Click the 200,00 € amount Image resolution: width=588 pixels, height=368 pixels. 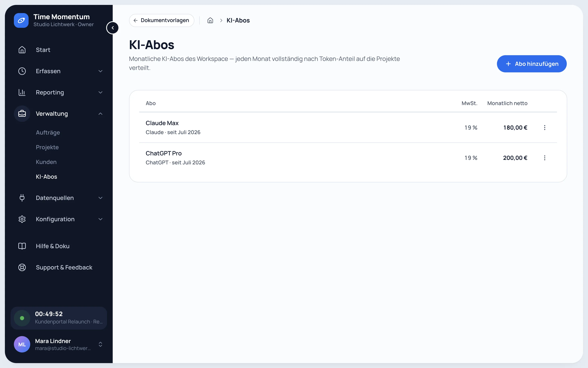(515, 158)
